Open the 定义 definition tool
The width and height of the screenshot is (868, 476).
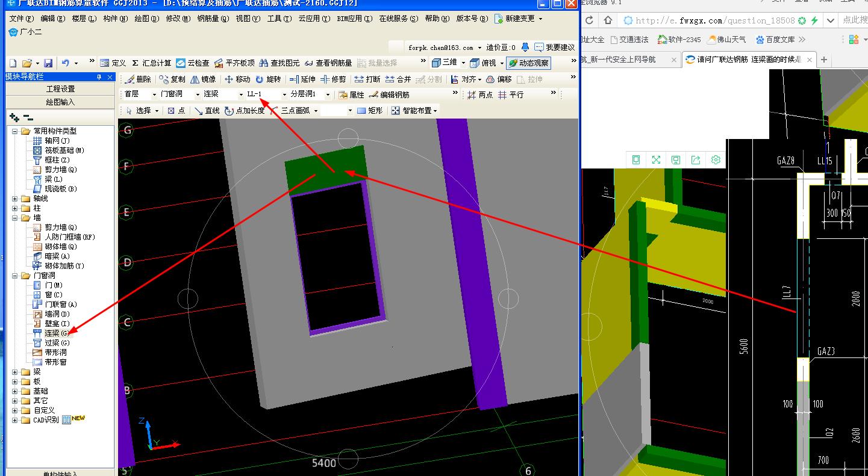113,63
